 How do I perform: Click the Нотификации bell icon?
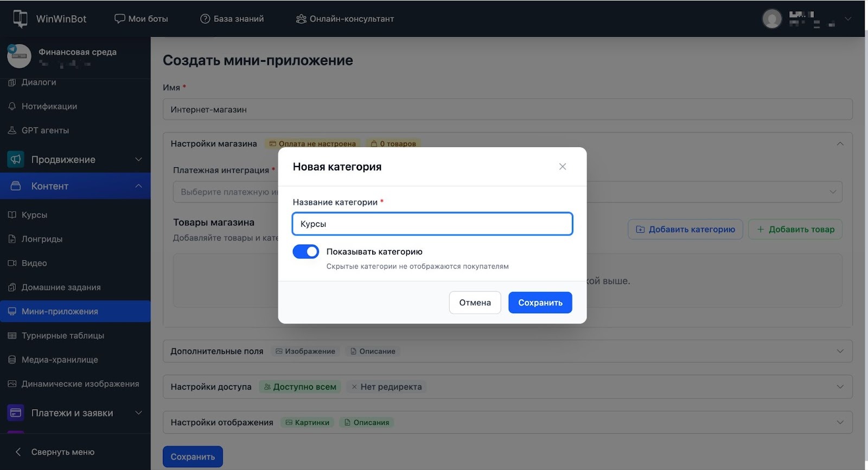[12, 106]
